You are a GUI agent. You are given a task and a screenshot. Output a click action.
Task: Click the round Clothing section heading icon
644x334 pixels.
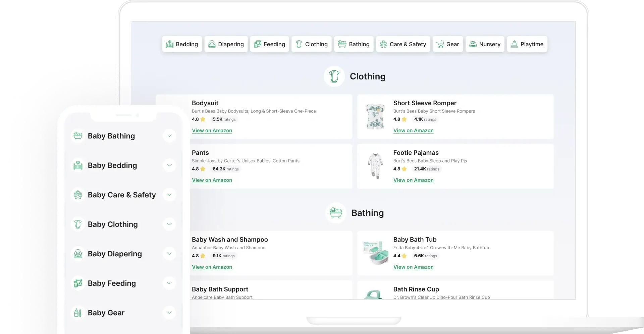[x=334, y=76]
